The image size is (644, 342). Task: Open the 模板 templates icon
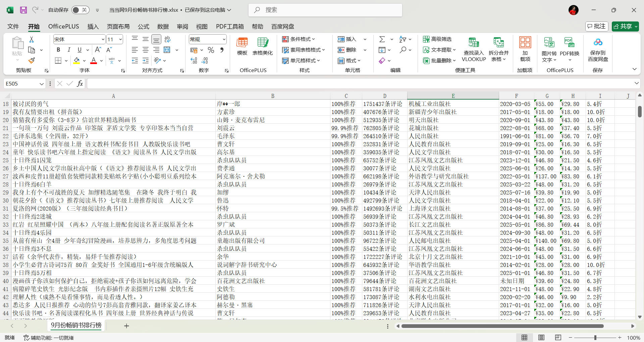[242, 46]
